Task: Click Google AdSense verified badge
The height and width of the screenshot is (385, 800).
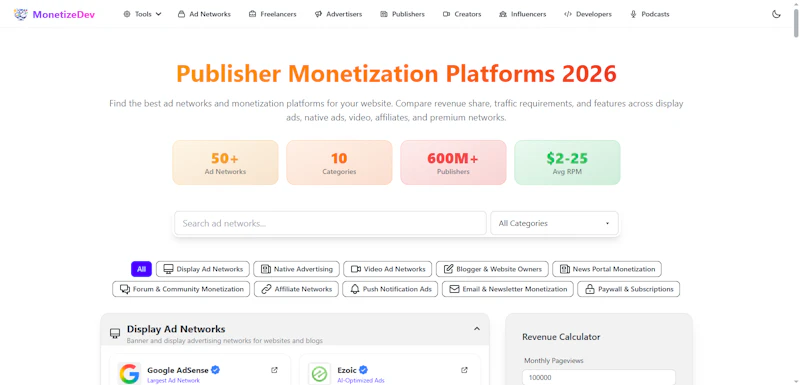Action: 216,370
